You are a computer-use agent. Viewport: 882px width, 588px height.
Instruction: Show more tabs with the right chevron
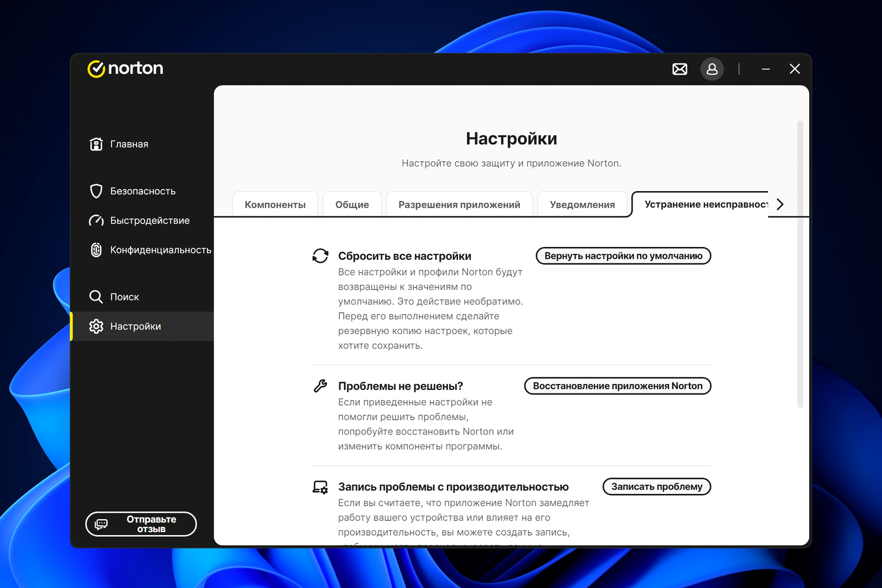780,204
